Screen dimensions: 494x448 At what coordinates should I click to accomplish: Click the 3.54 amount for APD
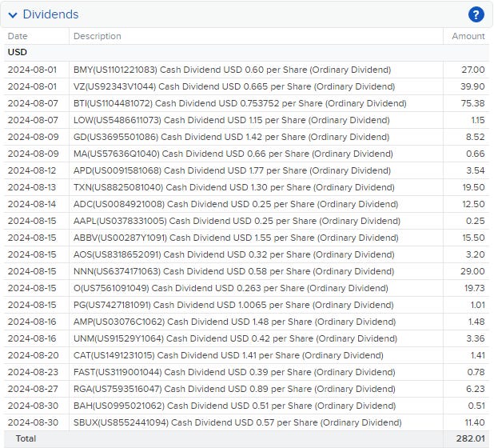(476, 170)
